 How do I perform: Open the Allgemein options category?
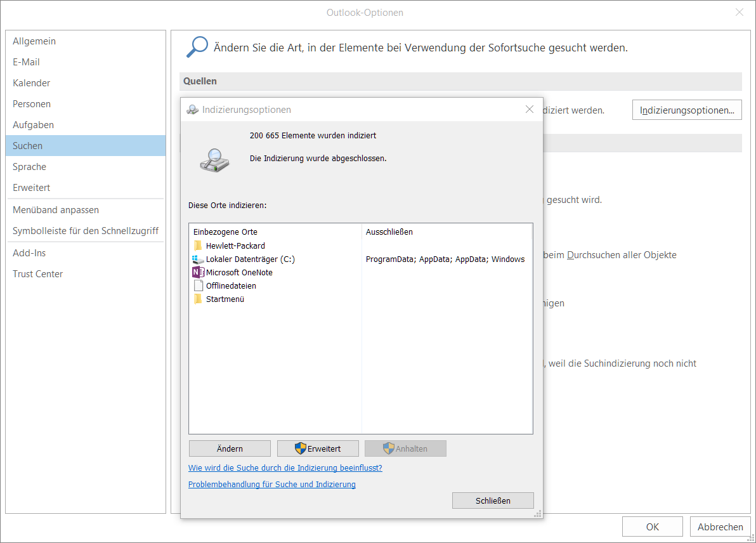pyautogui.click(x=34, y=41)
